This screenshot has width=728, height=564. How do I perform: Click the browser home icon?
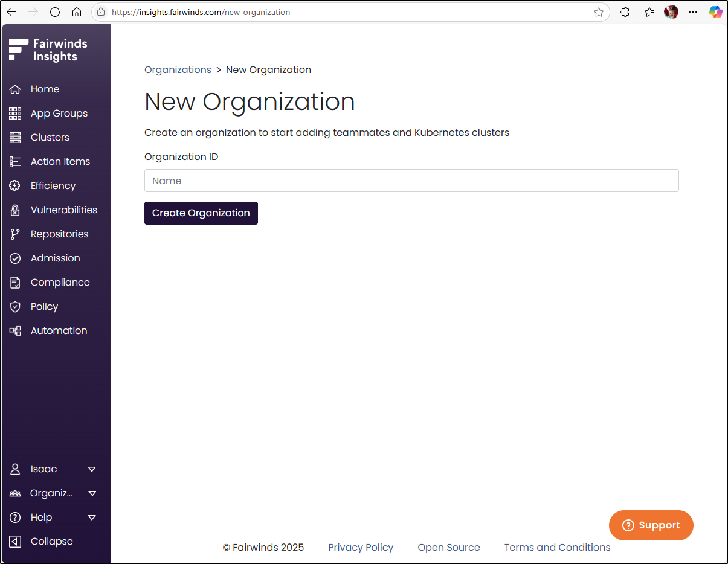(77, 12)
